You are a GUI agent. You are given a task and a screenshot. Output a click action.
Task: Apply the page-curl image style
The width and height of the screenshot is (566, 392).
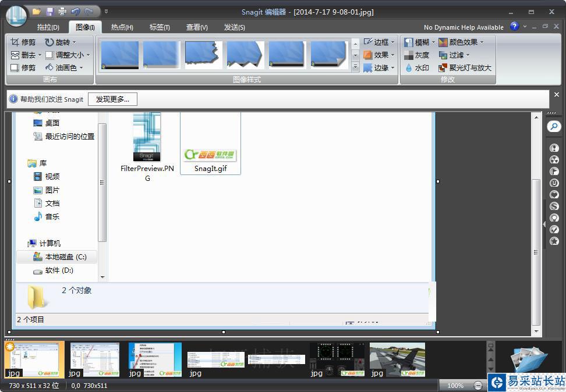tap(329, 55)
